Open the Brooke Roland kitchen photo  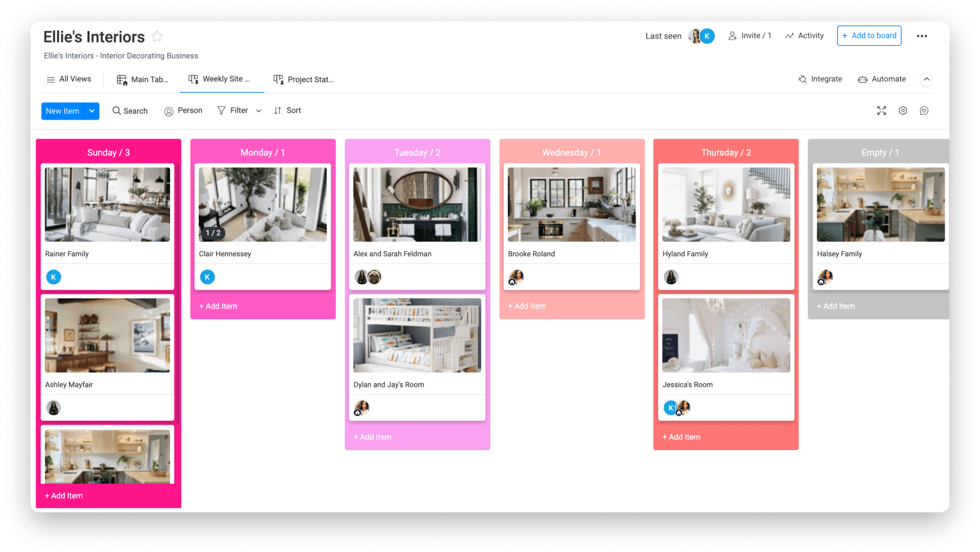[x=571, y=204]
